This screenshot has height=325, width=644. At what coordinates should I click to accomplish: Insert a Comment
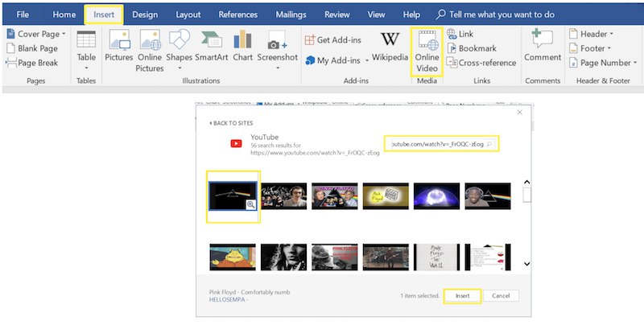pyautogui.click(x=543, y=46)
